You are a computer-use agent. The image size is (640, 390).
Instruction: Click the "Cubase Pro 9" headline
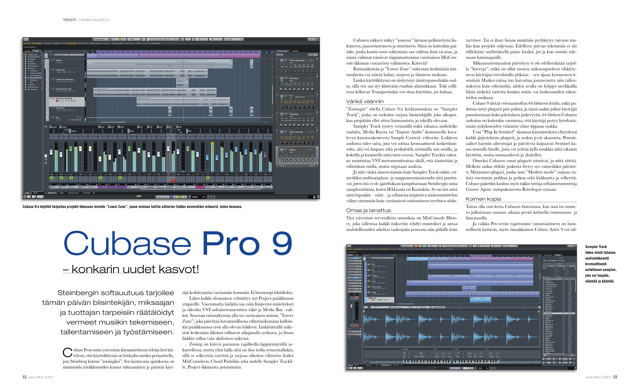(x=178, y=243)
